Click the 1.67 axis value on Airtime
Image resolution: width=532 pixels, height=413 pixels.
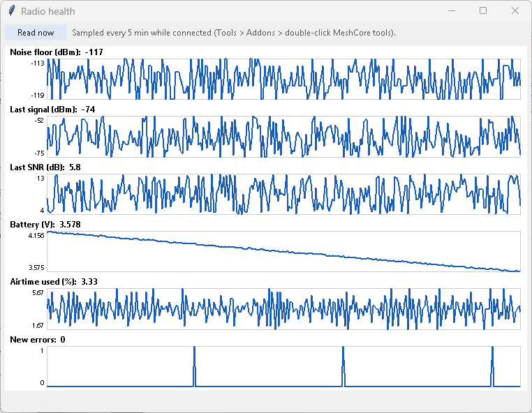(x=38, y=326)
